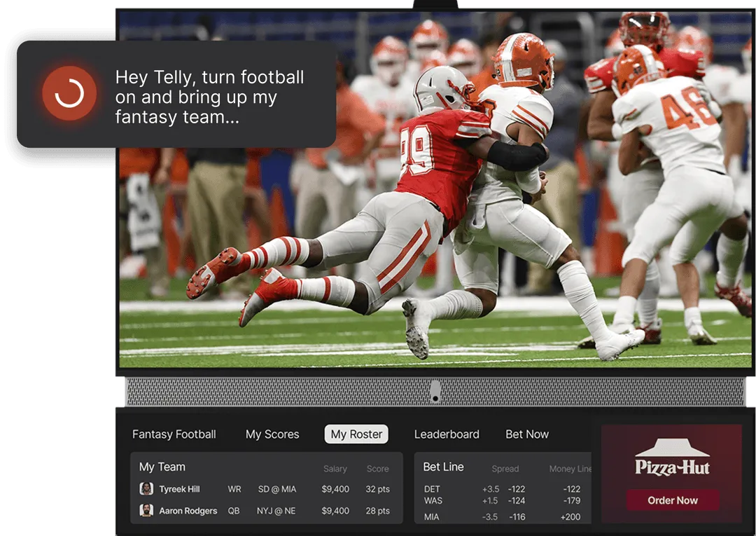756x536 pixels.
Task: Click Tyreek Hill's player avatar
Action: click(x=146, y=489)
